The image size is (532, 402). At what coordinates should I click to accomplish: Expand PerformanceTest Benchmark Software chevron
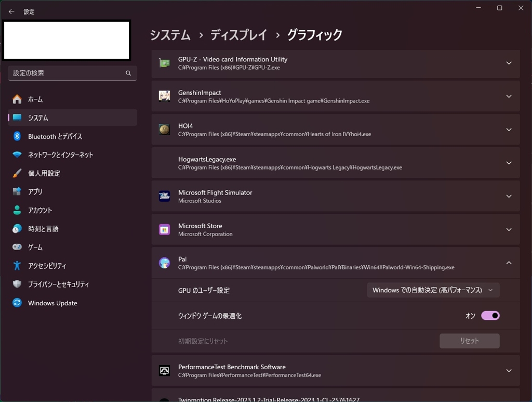coord(509,370)
